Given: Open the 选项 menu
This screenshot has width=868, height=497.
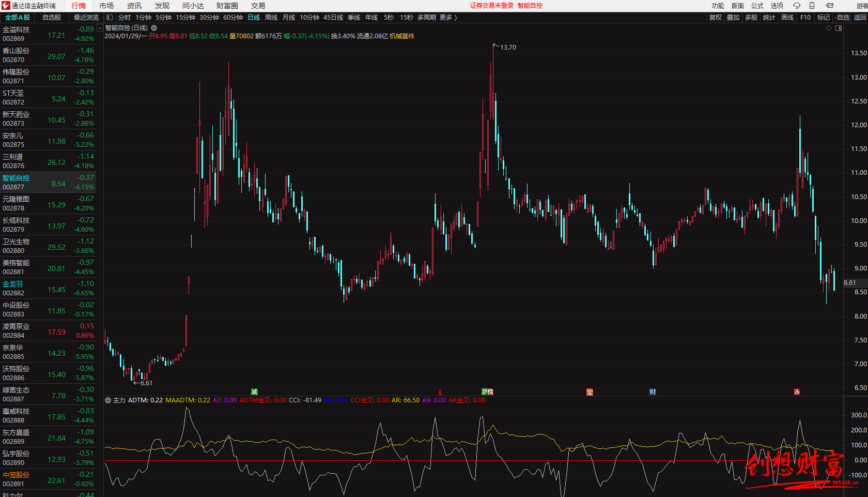Looking at the screenshot, I should (x=777, y=6).
